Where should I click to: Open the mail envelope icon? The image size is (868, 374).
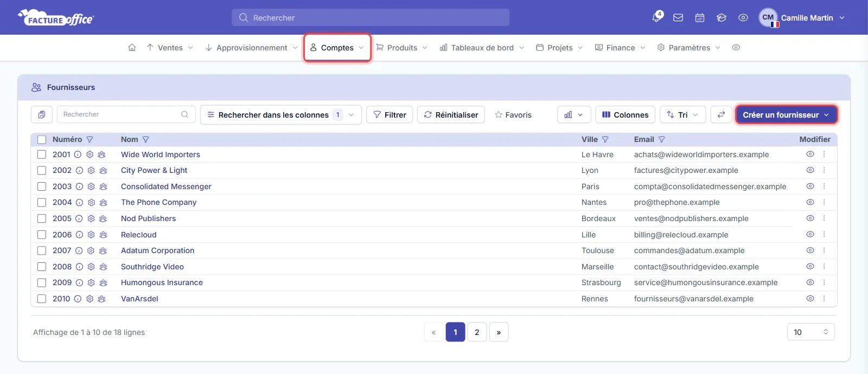point(678,18)
